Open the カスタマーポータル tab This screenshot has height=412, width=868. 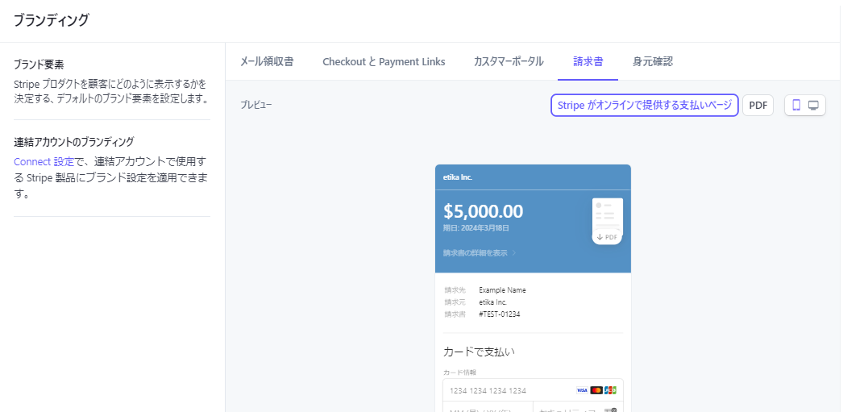509,61
